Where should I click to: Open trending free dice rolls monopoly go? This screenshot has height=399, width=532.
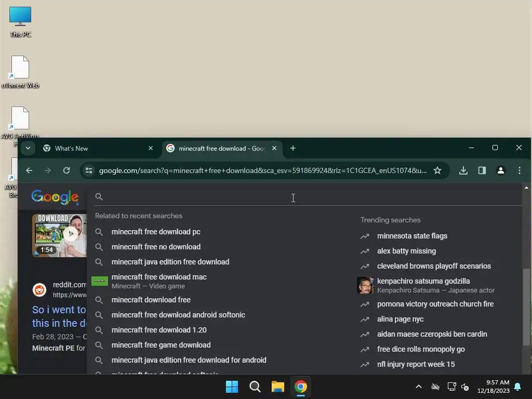pyautogui.click(x=421, y=349)
